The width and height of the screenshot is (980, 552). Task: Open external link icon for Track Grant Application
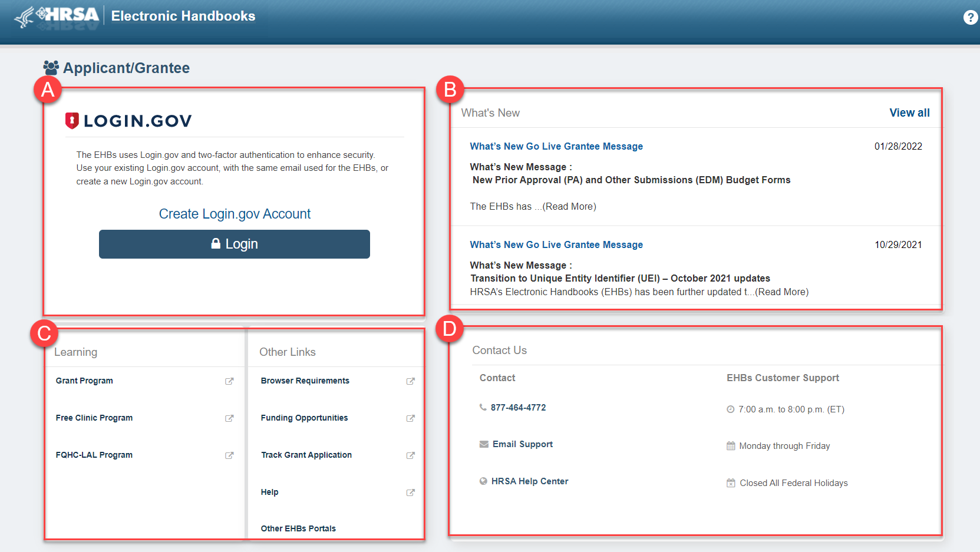point(411,455)
